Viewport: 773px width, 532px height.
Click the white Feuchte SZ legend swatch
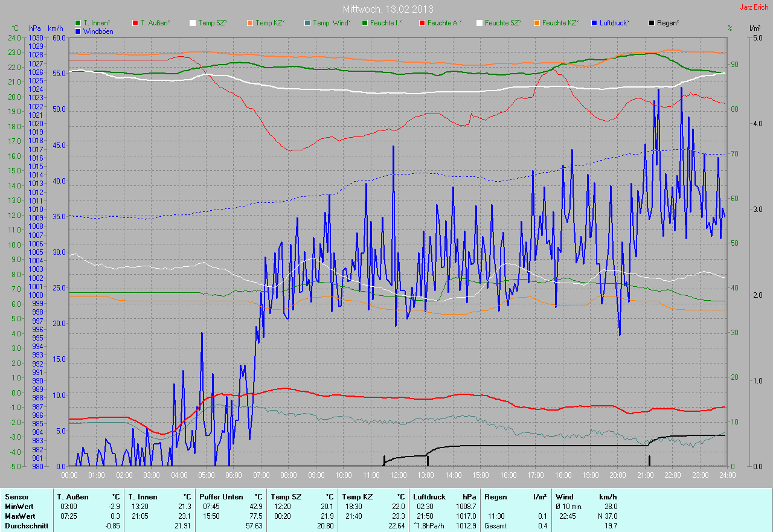point(480,23)
